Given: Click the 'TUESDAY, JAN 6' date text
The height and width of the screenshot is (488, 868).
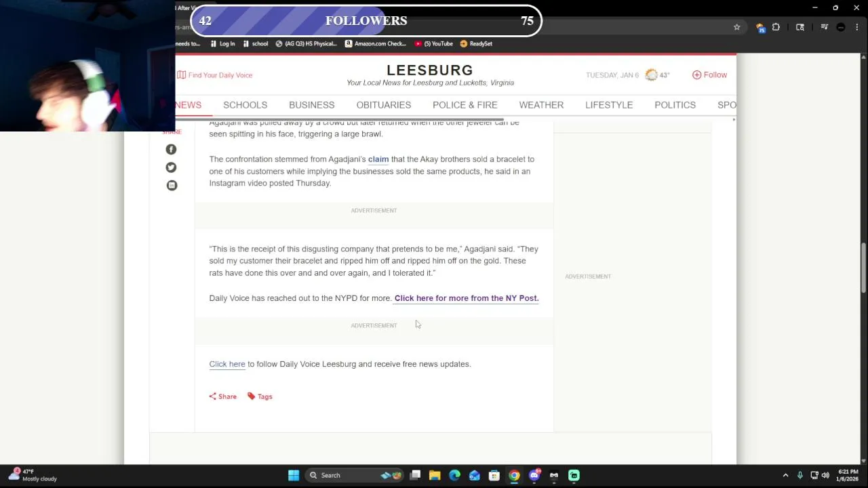Looking at the screenshot, I should 612,75.
